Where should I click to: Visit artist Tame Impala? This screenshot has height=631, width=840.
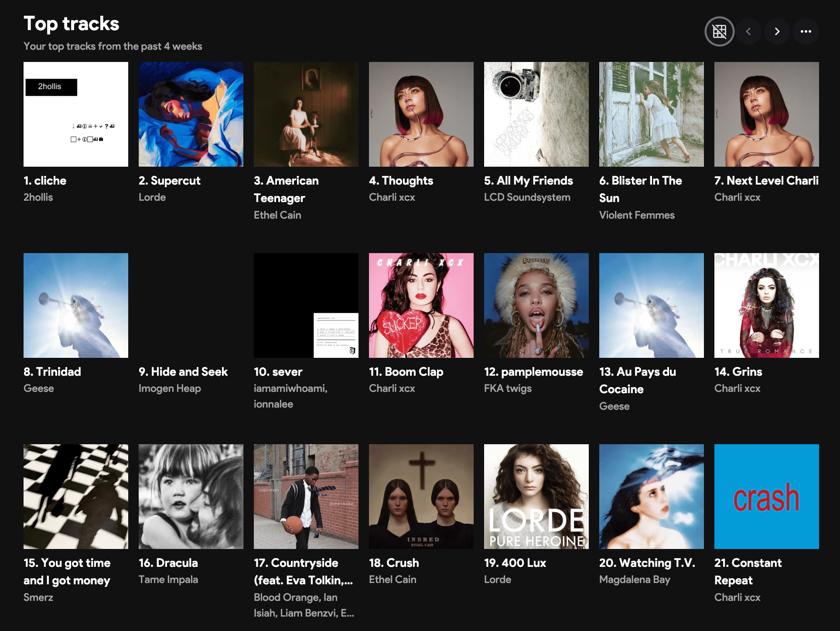tap(168, 580)
